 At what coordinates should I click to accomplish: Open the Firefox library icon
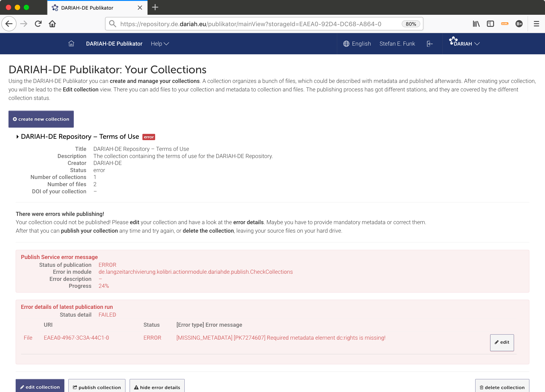coord(476,23)
